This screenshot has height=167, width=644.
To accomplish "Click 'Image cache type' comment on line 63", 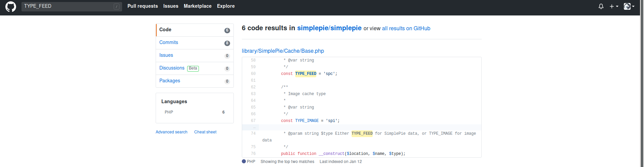I will pos(307,94).
